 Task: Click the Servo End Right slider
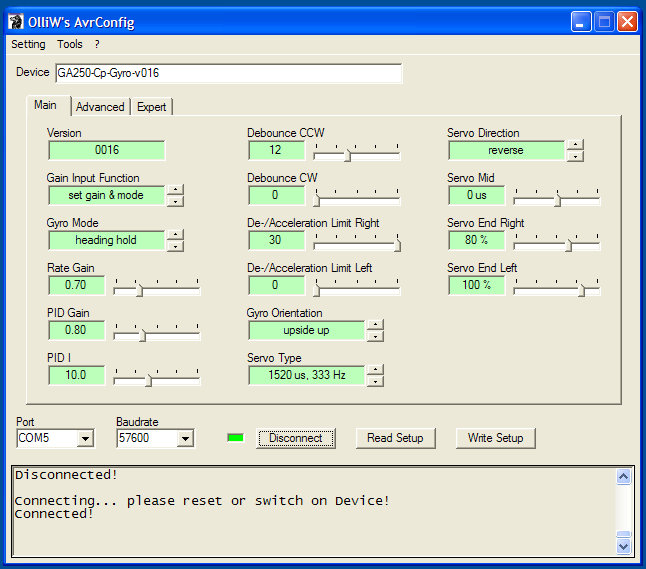point(557,244)
